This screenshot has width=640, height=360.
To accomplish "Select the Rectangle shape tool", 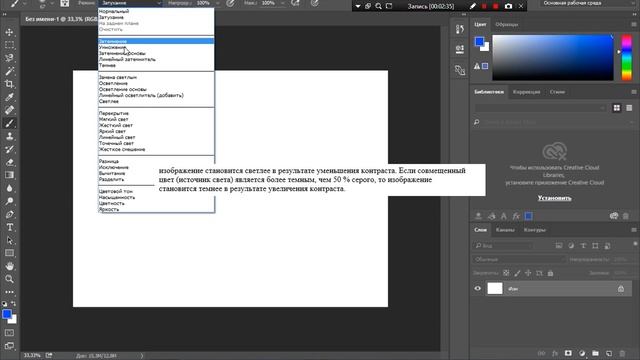I will click(x=9, y=253).
